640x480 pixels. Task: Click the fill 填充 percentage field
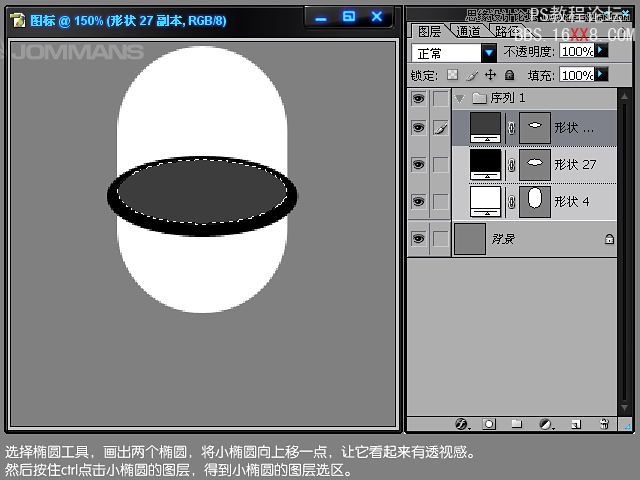click(x=576, y=75)
